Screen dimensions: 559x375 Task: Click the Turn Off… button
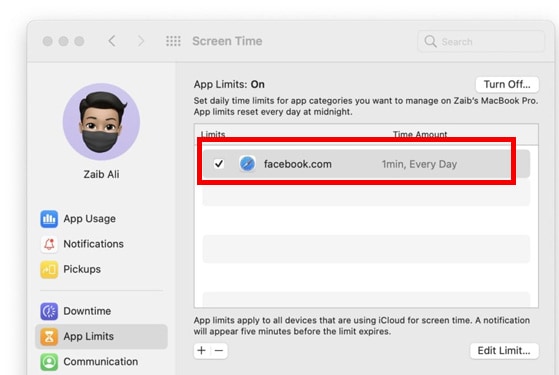coord(507,84)
